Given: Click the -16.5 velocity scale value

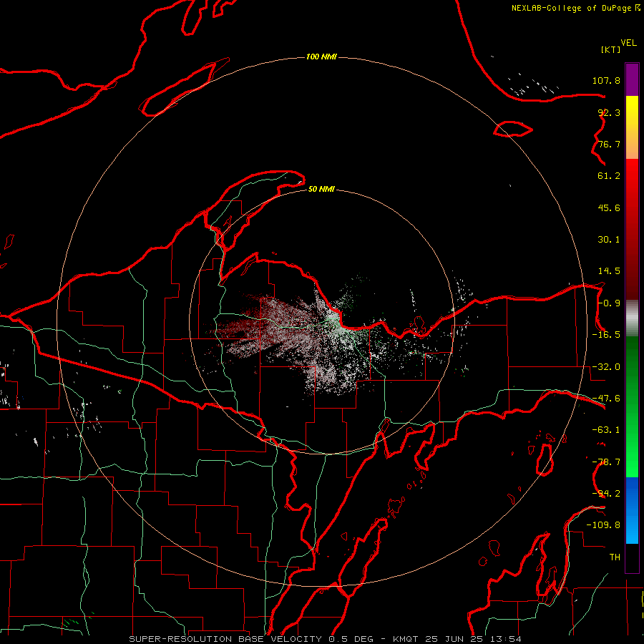Looking at the screenshot, I should 606,335.
